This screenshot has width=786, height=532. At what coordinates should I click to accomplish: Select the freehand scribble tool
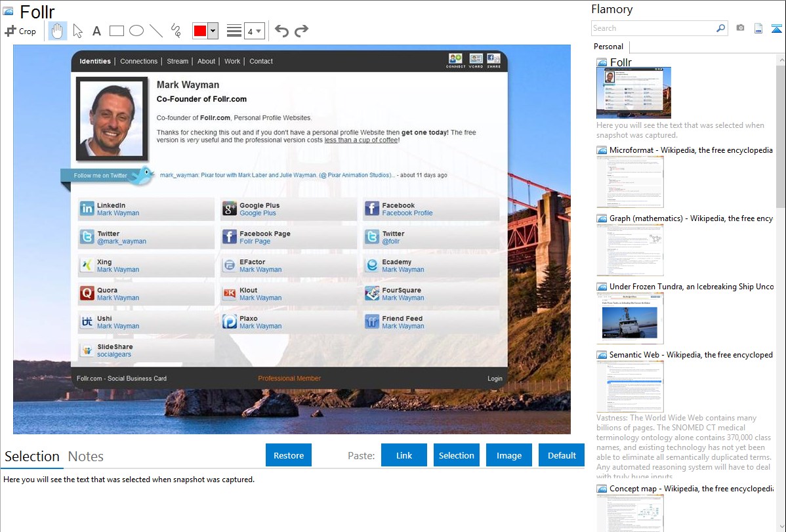175,31
